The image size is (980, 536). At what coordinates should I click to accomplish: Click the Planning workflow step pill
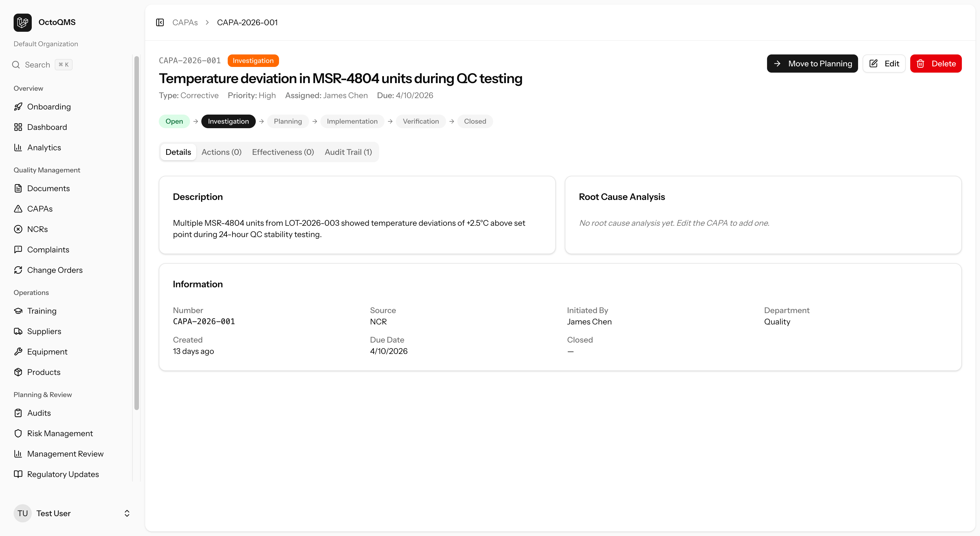(288, 121)
